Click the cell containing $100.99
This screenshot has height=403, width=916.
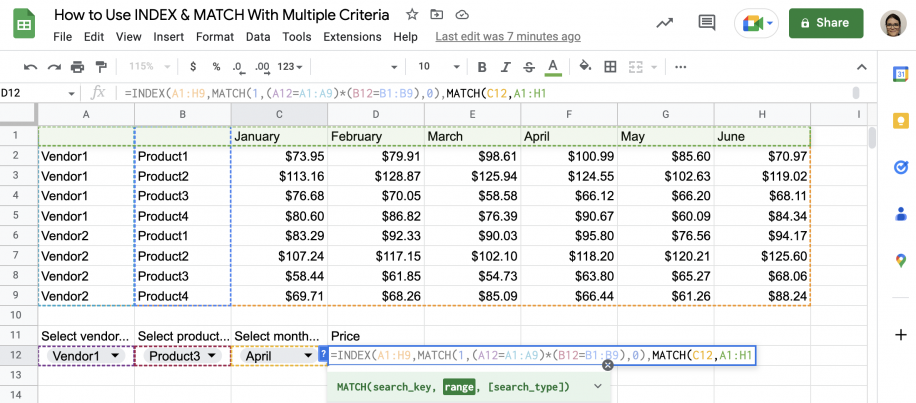tap(569, 156)
